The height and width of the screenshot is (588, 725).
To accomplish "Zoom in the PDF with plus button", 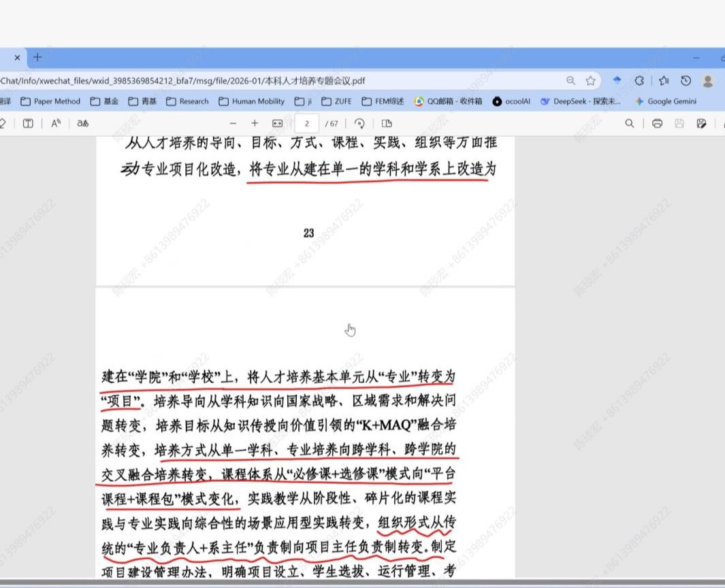I will pos(255,123).
